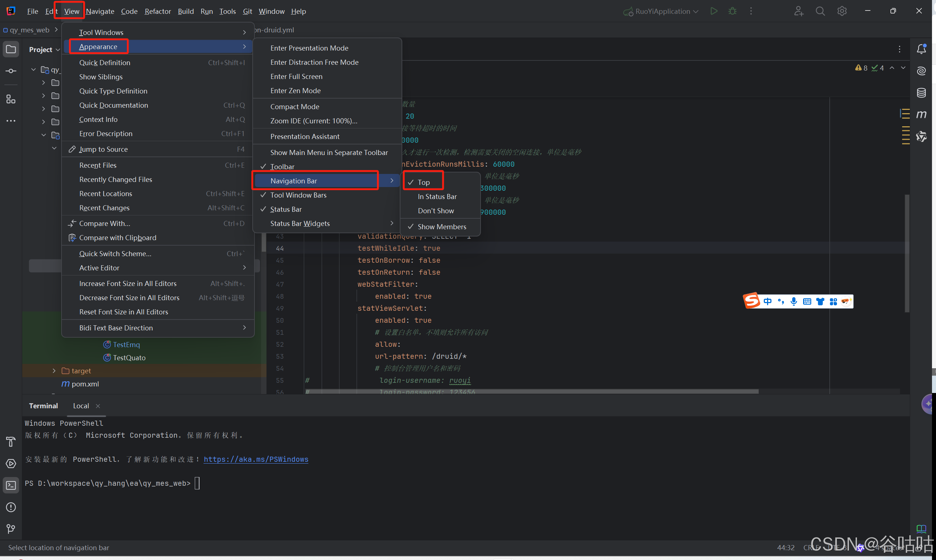Image resolution: width=936 pixels, height=560 pixels.
Task: Open Problems tool window icon
Action: coord(11,507)
